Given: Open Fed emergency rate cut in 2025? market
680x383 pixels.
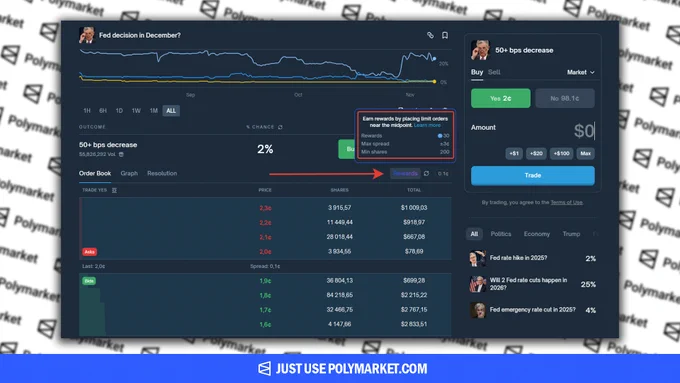Looking at the screenshot, I should point(533,310).
